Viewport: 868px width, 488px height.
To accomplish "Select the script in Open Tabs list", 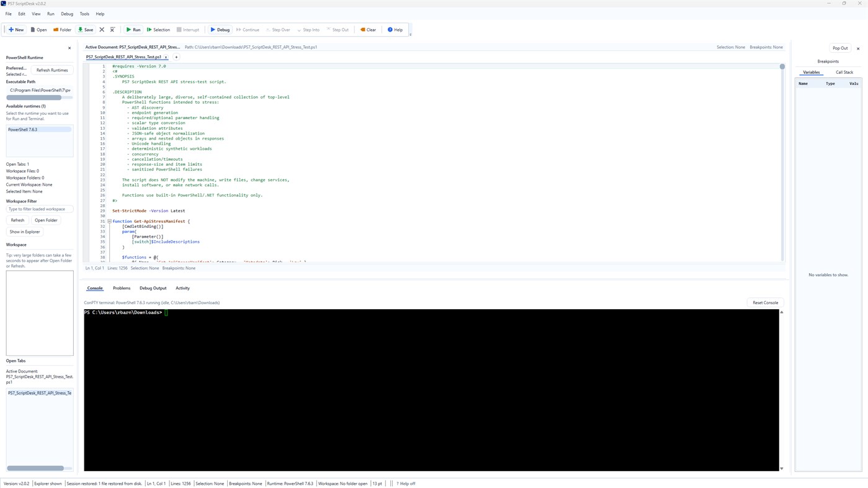I will pyautogui.click(x=40, y=393).
